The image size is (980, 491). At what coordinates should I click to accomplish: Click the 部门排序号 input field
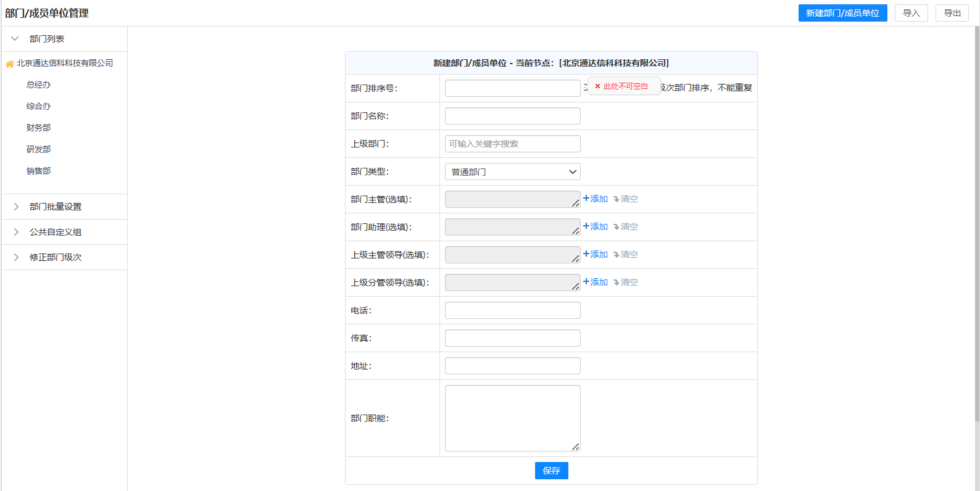[512, 88]
